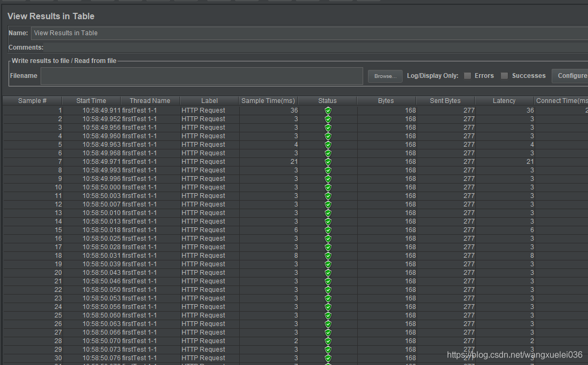The width and height of the screenshot is (588, 365).
Task: Sort by Start Time column header
Action: point(91,101)
